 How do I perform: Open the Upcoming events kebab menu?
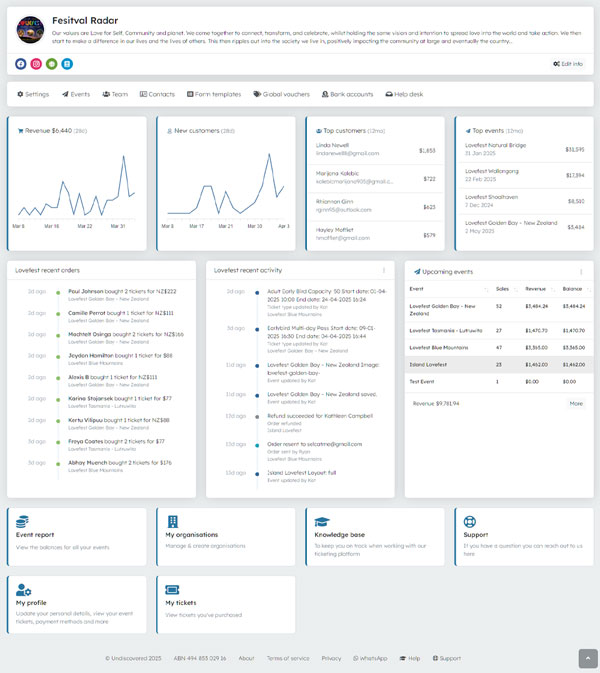tap(581, 272)
